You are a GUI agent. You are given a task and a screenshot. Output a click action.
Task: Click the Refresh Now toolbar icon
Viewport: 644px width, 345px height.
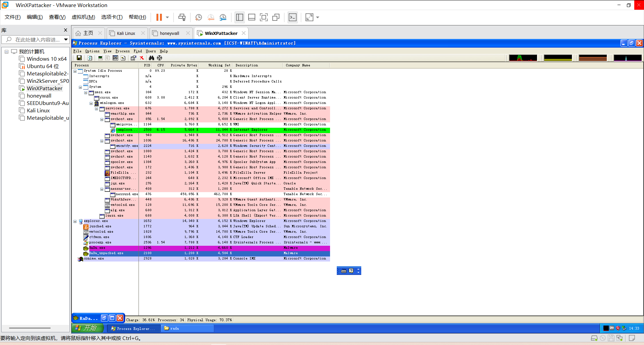click(x=90, y=58)
